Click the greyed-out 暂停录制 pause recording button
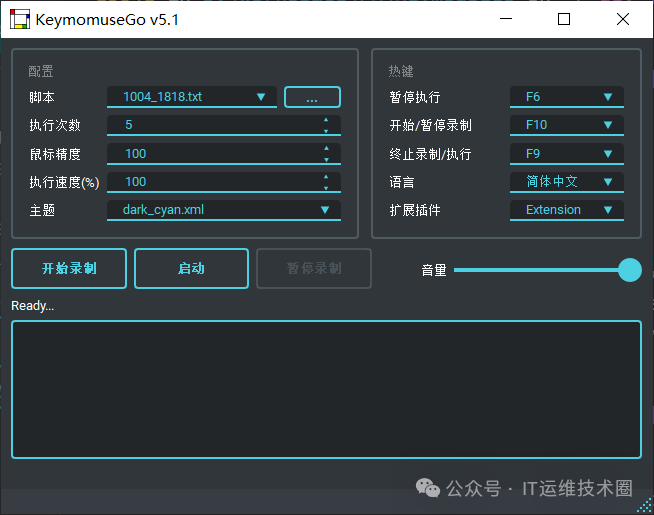Viewport: 654px width, 515px height. [x=314, y=268]
